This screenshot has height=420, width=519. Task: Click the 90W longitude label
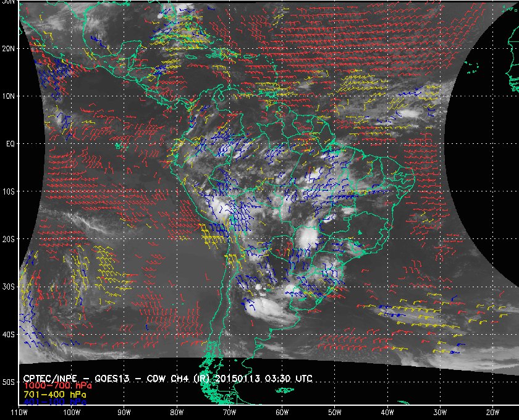[124, 413]
